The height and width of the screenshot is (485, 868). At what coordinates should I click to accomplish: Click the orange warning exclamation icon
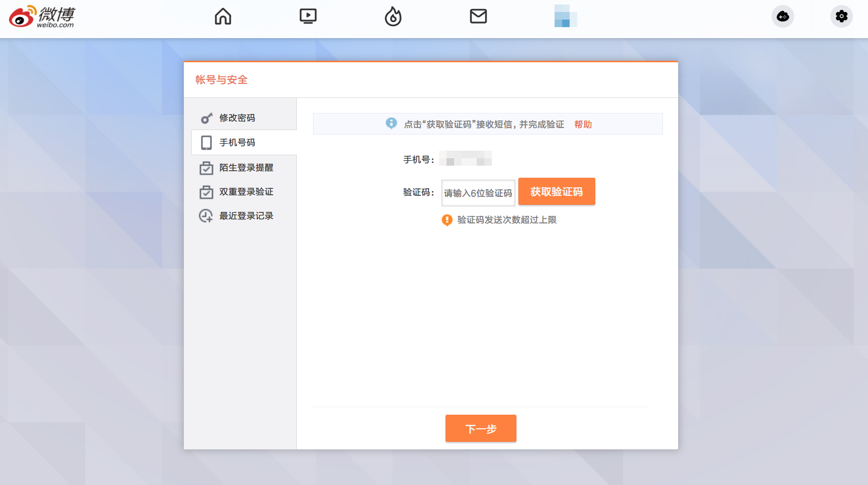(447, 220)
